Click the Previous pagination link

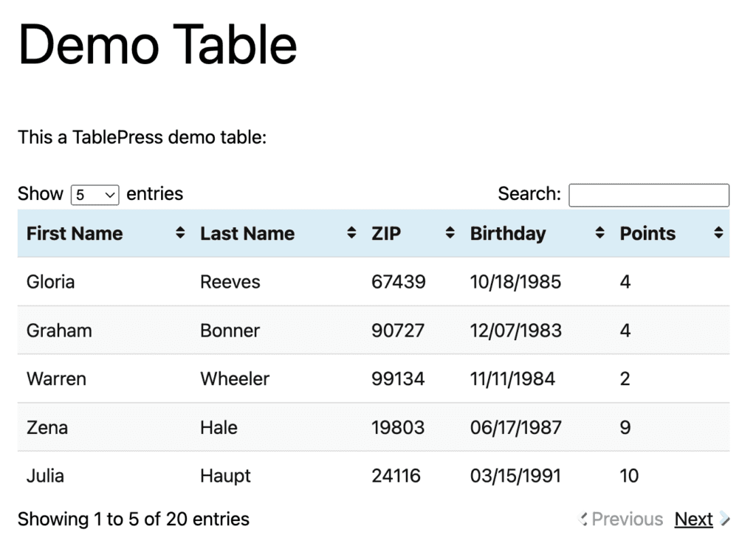[626, 519]
